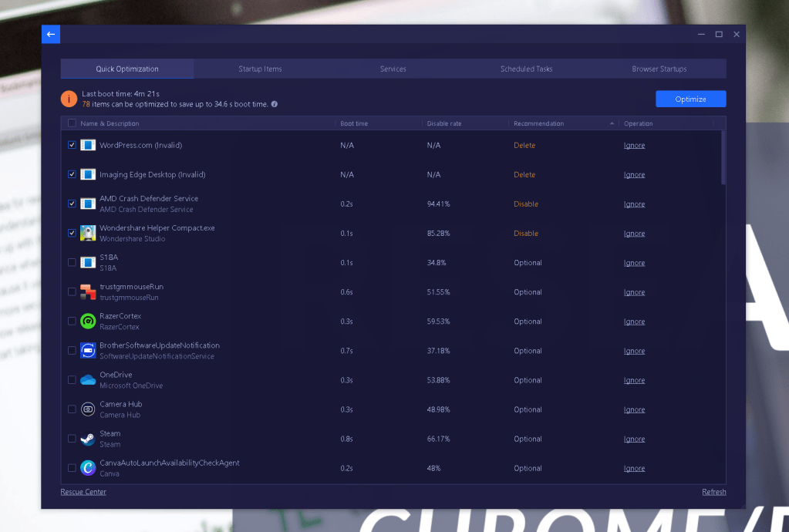The width and height of the screenshot is (789, 532).
Task: Ignore the S18A item
Action: 634,263
